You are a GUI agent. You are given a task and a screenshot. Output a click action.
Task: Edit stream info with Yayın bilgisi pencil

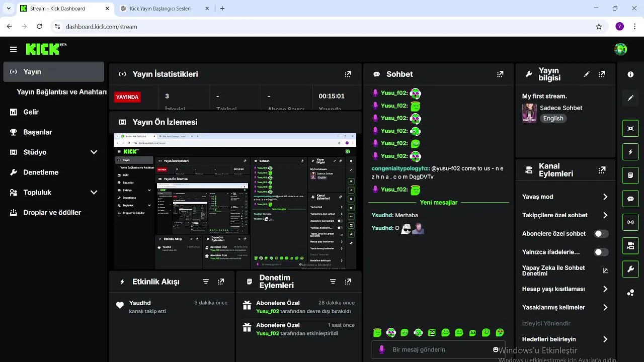(x=587, y=74)
